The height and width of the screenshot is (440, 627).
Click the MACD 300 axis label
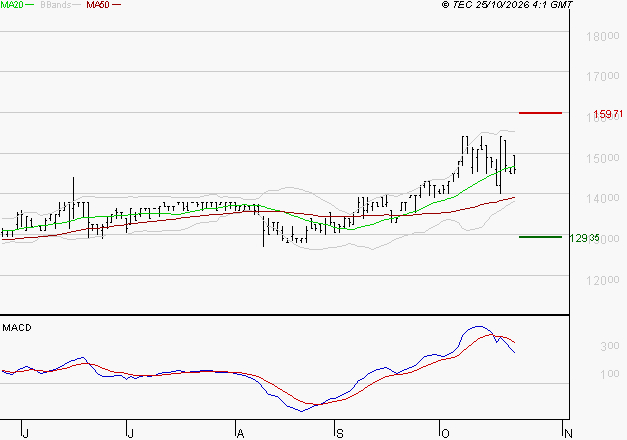(x=610, y=346)
